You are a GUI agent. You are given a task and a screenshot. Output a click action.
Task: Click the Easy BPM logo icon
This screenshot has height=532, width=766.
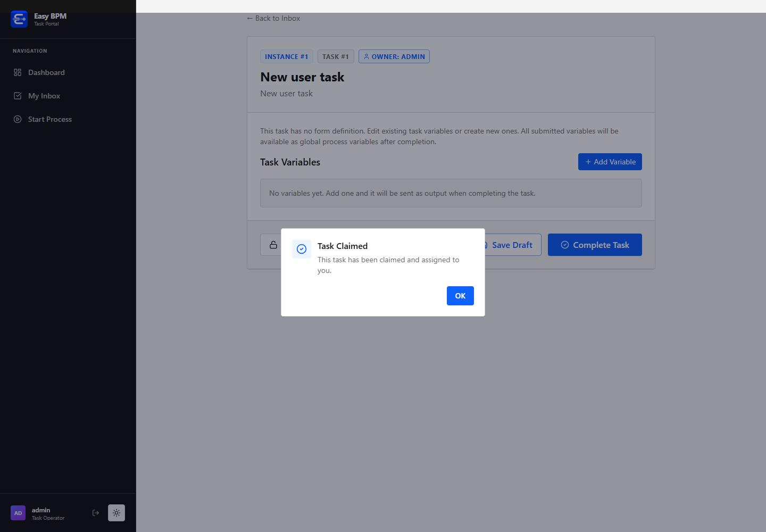coord(19,19)
